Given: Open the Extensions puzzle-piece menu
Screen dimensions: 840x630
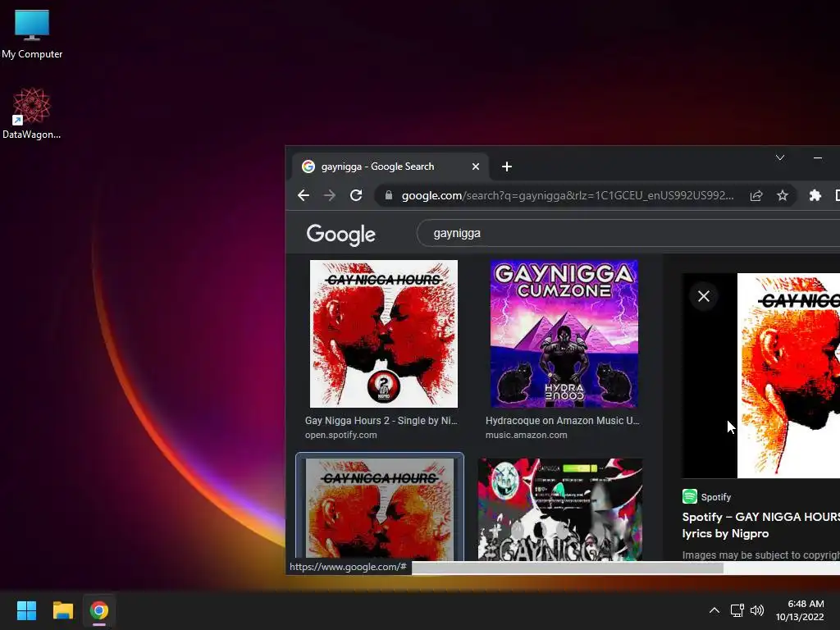Looking at the screenshot, I should tap(815, 195).
